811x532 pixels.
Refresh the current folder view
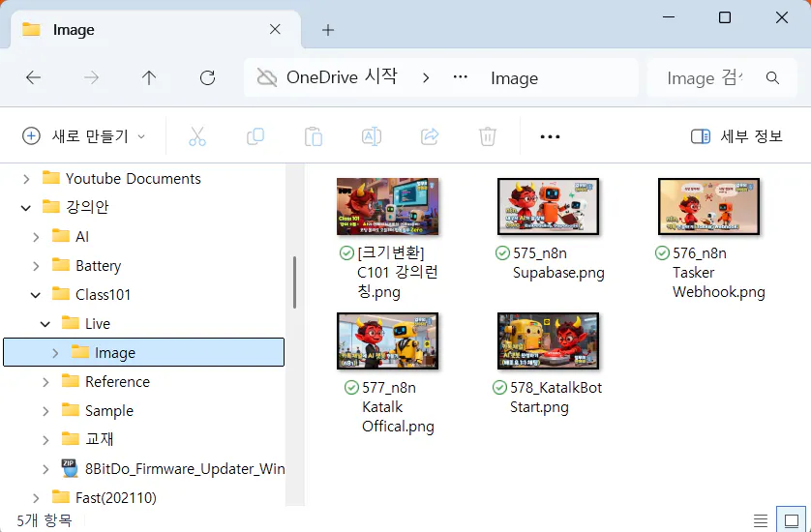pos(207,78)
